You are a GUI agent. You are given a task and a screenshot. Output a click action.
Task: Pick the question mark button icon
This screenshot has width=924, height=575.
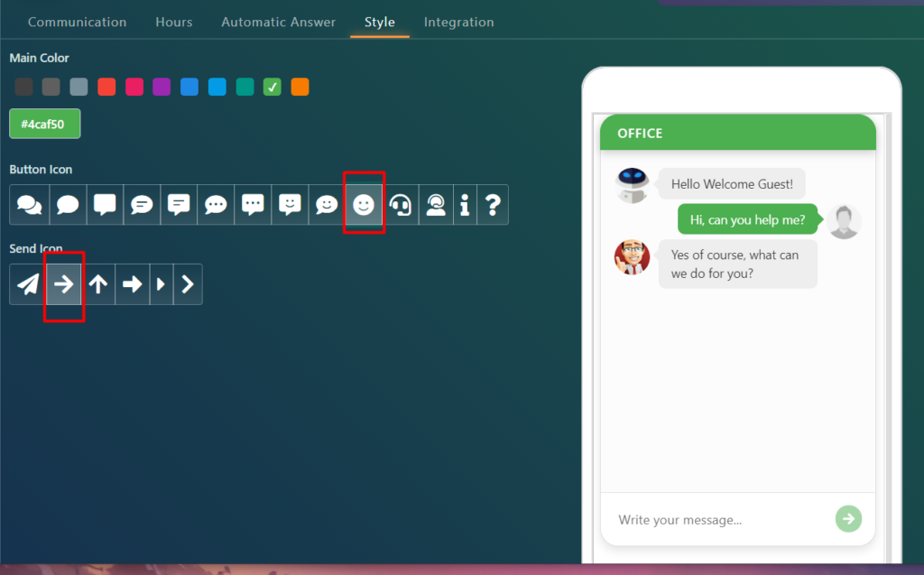point(493,205)
